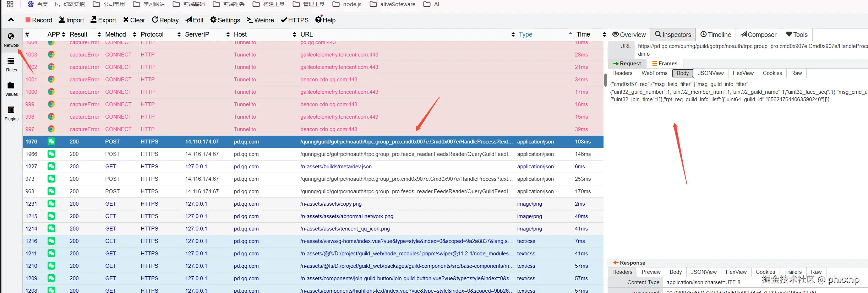Click the vertical scrollbar of session list

[606, 80]
